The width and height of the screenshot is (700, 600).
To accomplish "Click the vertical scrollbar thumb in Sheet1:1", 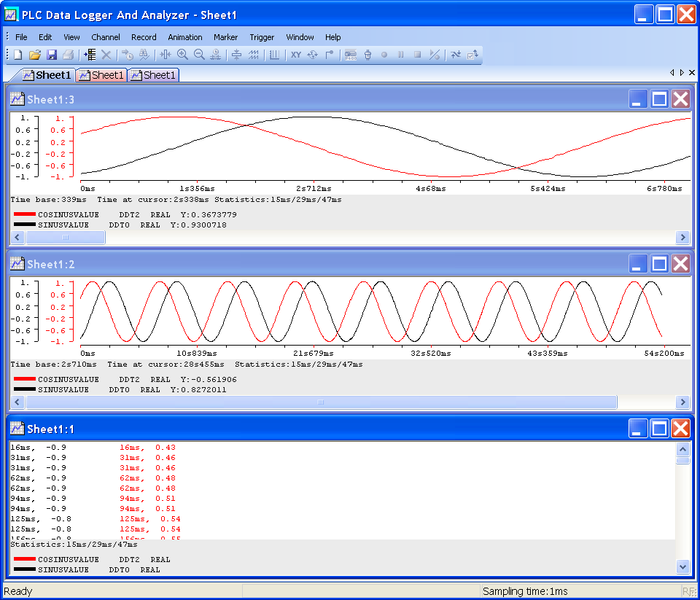I will pos(682,460).
